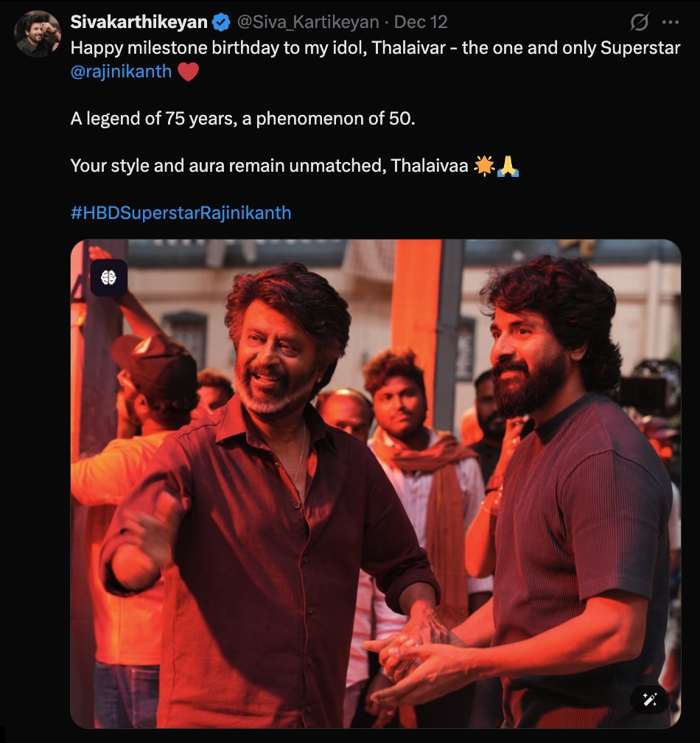
Task: Click the brain icon on the photo
Action: 109,278
